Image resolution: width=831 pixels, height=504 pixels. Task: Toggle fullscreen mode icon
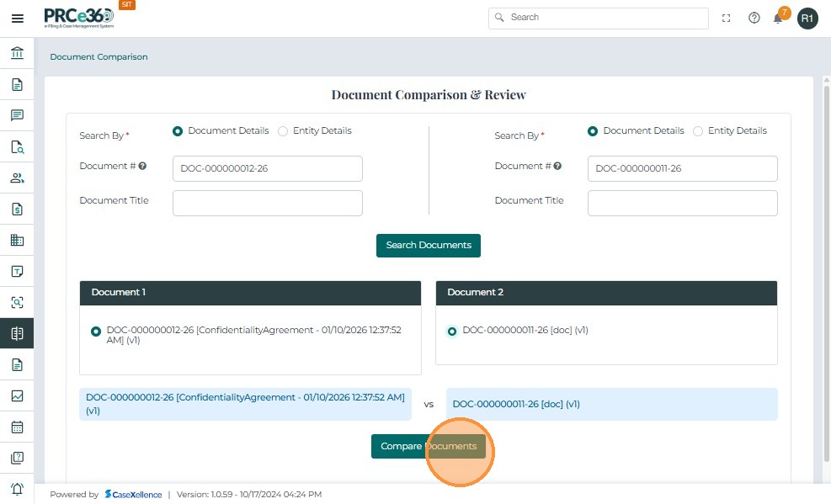pos(727,18)
